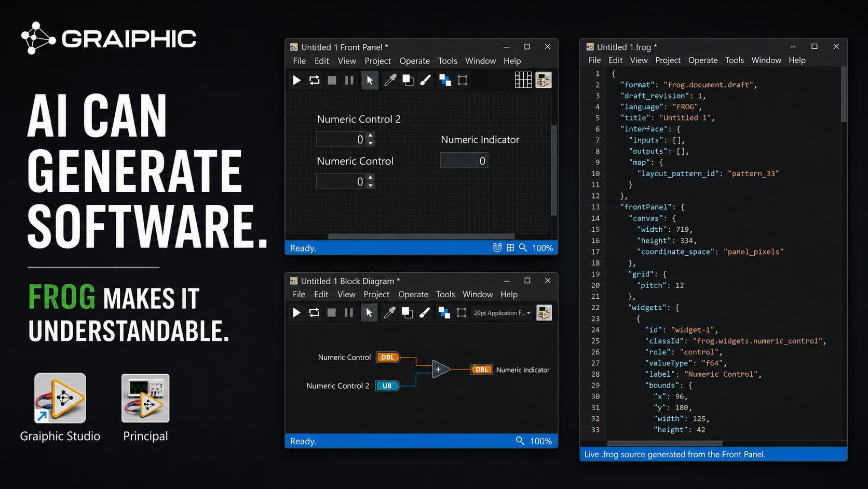This screenshot has height=489, width=868.
Task: Click Run Continuously in Block Diagram toolbar
Action: tap(314, 312)
